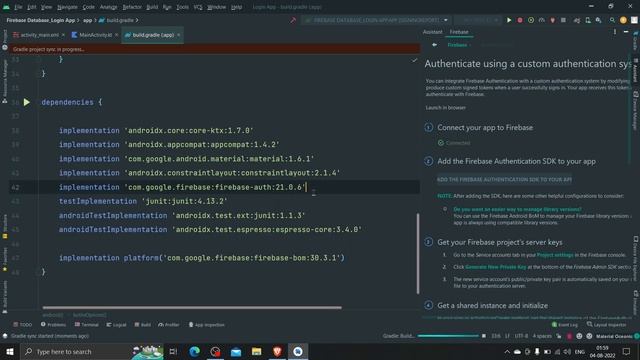
Task: Open Assistant panel options three-dot menu
Action: click(615, 32)
